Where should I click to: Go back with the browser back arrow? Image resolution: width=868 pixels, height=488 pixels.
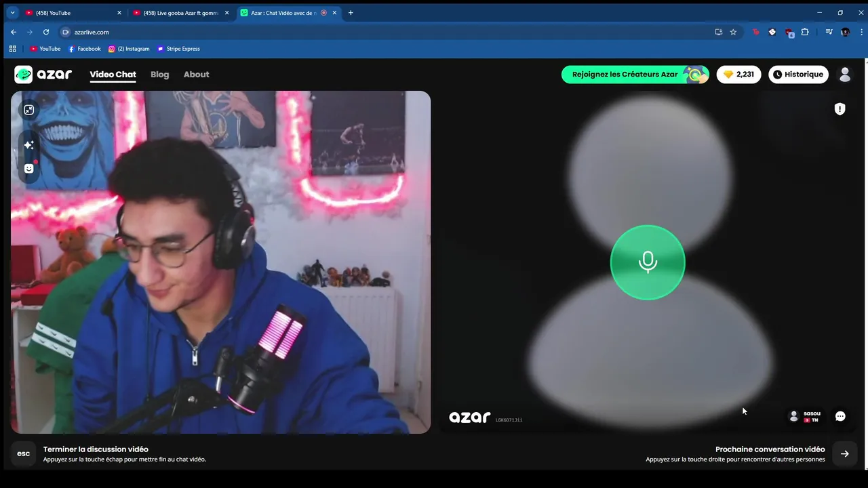pos(14,32)
